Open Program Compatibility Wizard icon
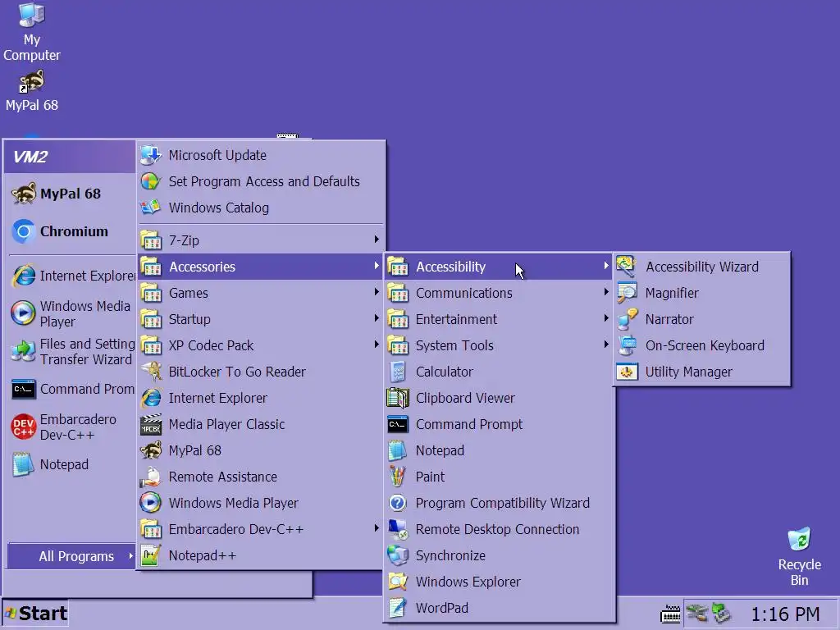 coord(398,503)
